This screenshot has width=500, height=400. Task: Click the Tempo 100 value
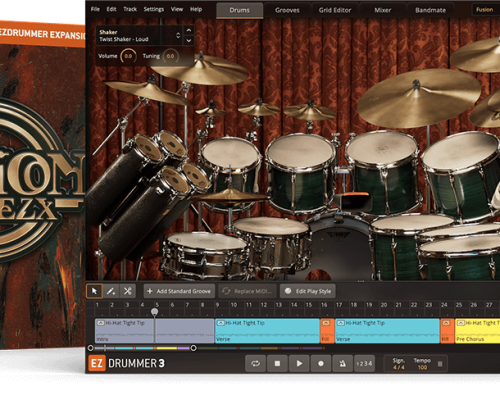click(422, 367)
